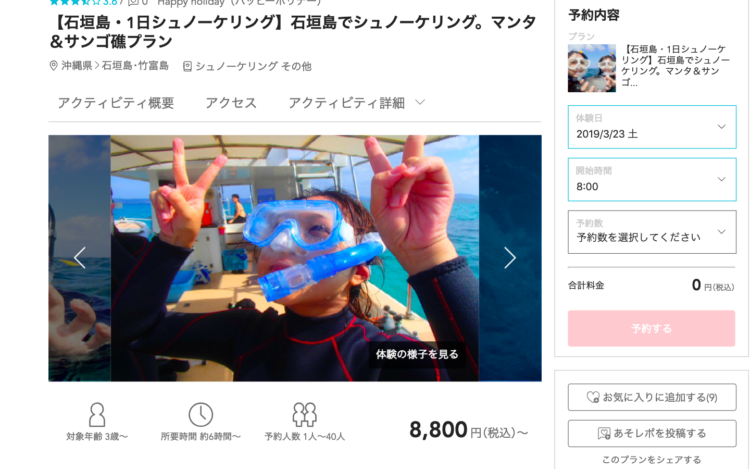Click the 沖縄県 breadcrumb link

(x=77, y=66)
